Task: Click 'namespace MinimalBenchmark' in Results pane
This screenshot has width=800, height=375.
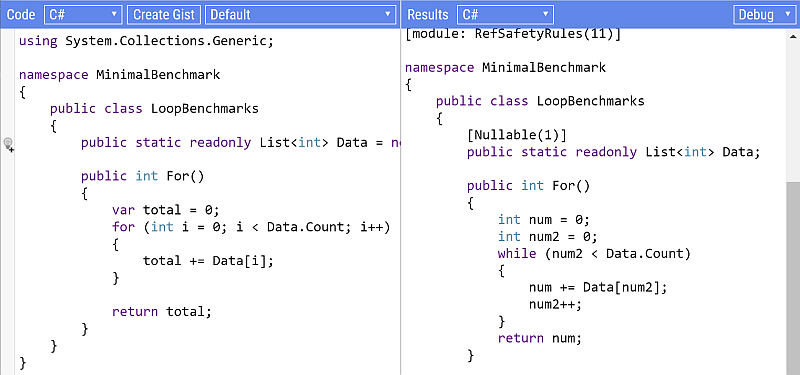Action: pos(506,67)
